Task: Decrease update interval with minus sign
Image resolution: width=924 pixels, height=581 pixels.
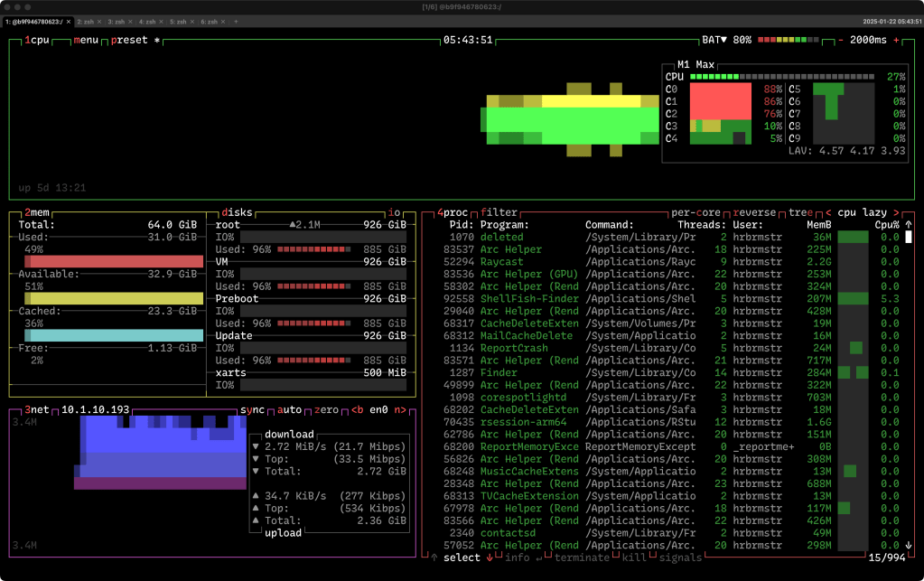Action: (x=840, y=40)
